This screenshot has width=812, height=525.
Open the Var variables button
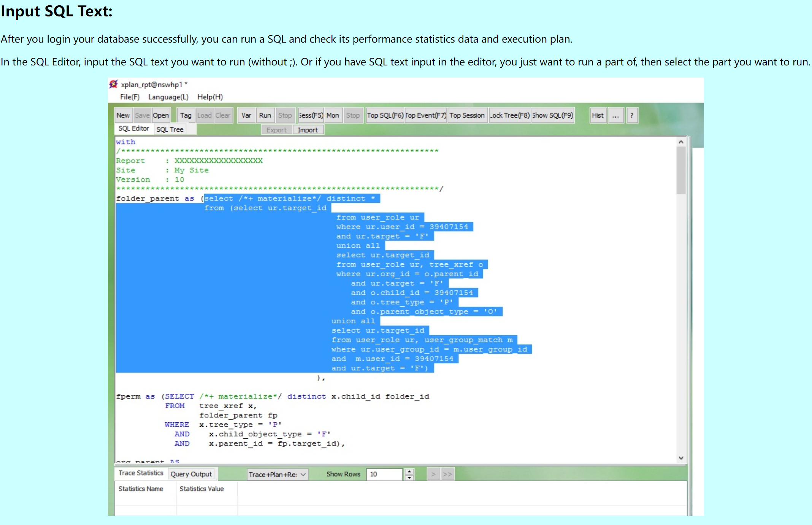tap(246, 115)
